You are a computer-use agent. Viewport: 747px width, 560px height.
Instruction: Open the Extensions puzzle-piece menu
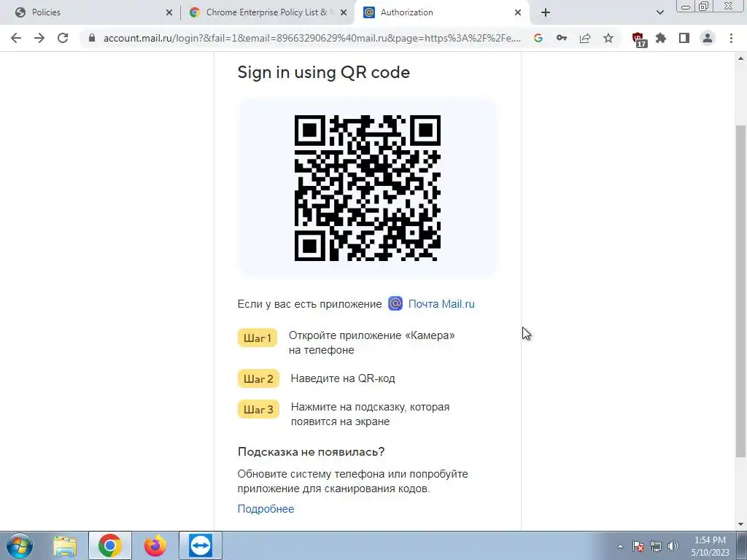tap(661, 38)
